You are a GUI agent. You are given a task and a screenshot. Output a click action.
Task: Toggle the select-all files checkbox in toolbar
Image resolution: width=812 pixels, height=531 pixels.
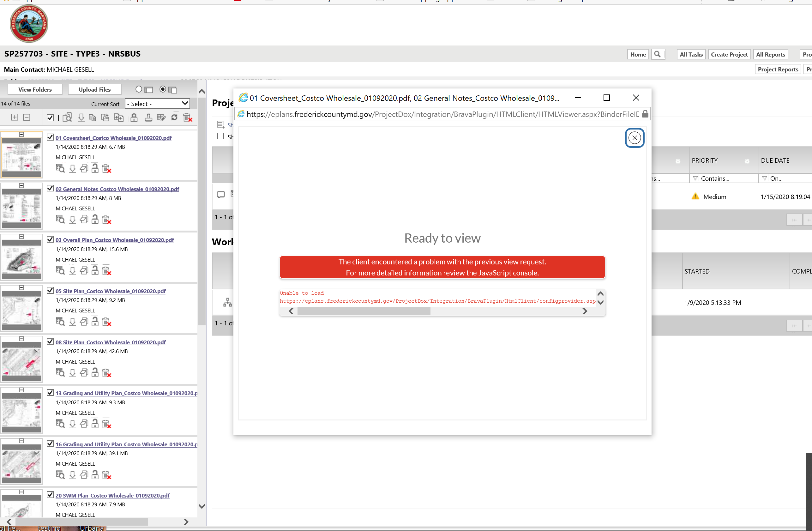point(50,118)
